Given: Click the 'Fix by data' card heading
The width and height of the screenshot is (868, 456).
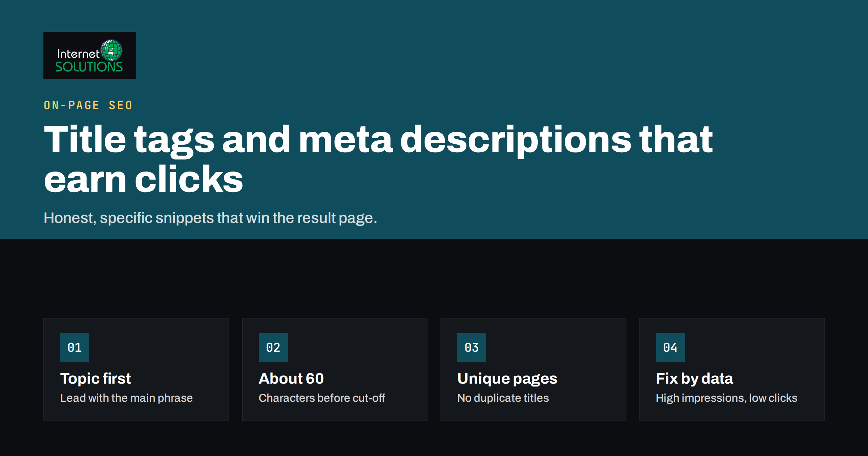Looking at the screenshot, I should point(694,379).
